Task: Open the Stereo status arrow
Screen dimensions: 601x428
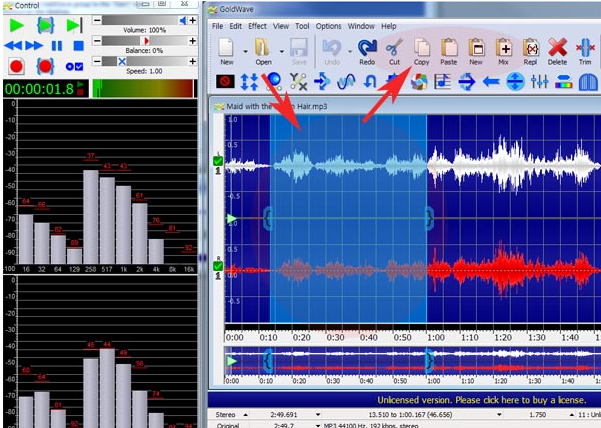Action: [245, 415]
